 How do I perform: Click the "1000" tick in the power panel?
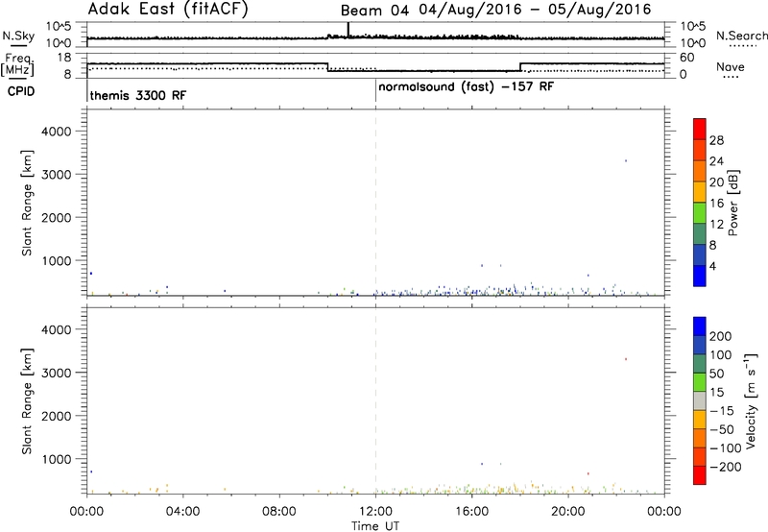tap(56, 260)
